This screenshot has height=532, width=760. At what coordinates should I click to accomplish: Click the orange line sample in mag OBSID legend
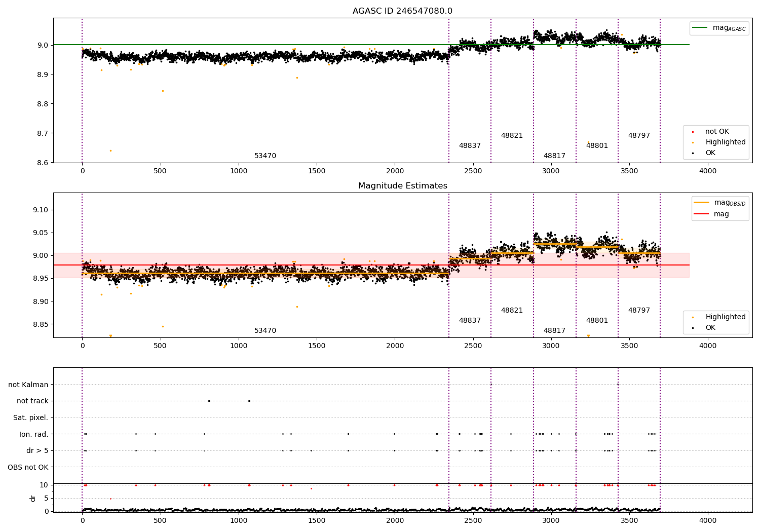pos(702,203)
